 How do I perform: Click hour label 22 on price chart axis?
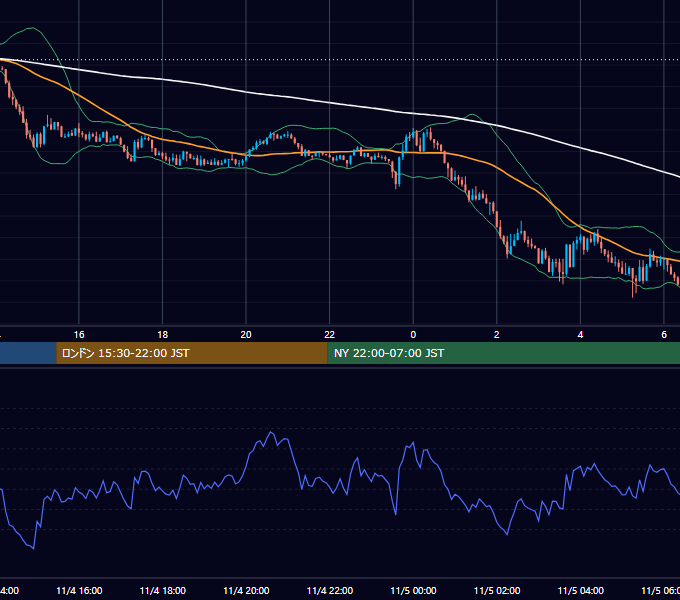coord(330,335)
